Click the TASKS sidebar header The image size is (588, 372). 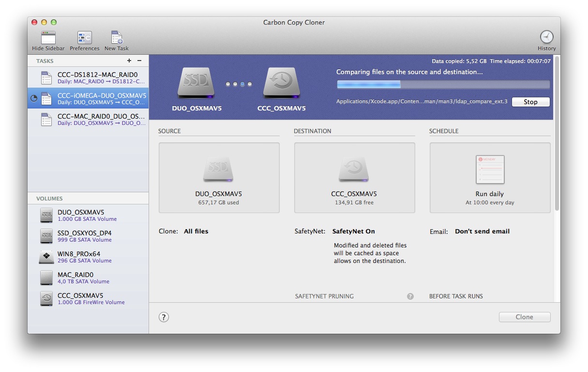(45, 61)
